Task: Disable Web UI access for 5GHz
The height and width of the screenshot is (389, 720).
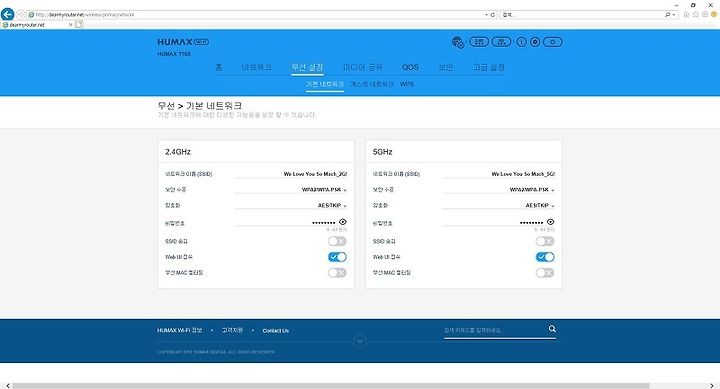Action: (545, 257)
